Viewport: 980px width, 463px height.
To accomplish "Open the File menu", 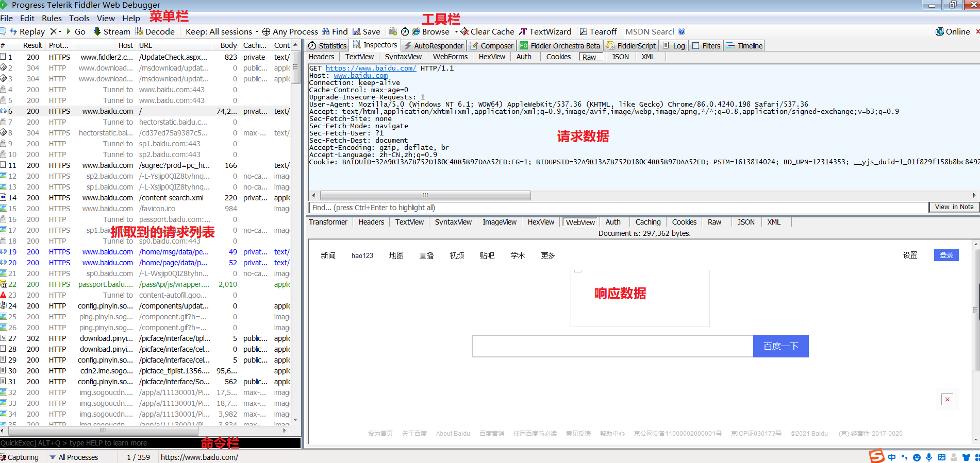I will pyautogui.click(x=7, y=18).
